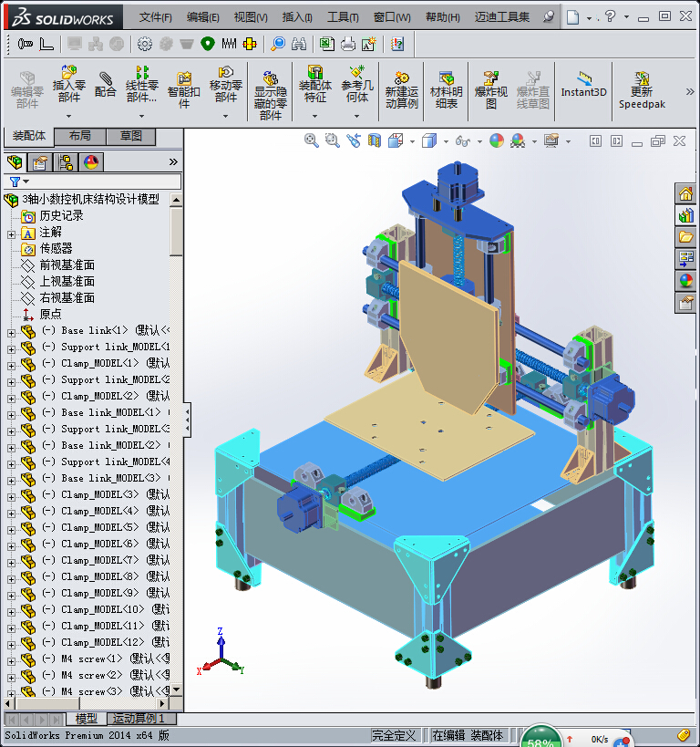Click the print toolbar icon
700x747 pixels.
(348, 45)
